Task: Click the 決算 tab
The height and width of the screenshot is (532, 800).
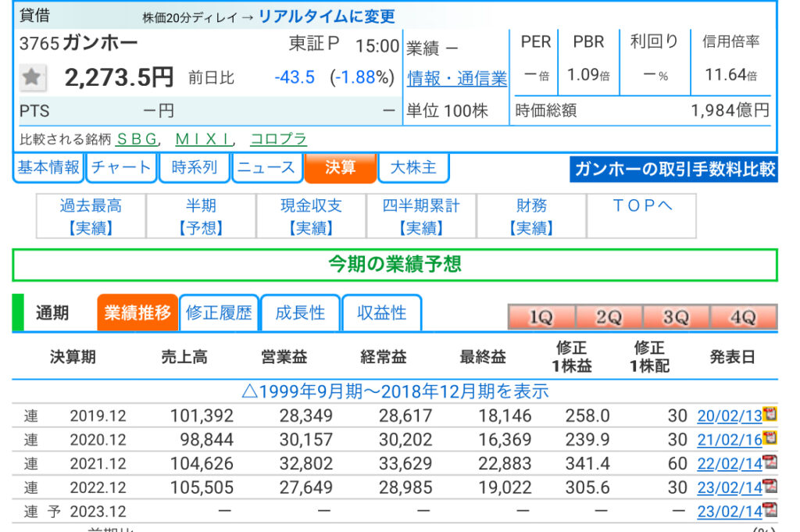Action: pyautogui.click(x=341, y=167)
